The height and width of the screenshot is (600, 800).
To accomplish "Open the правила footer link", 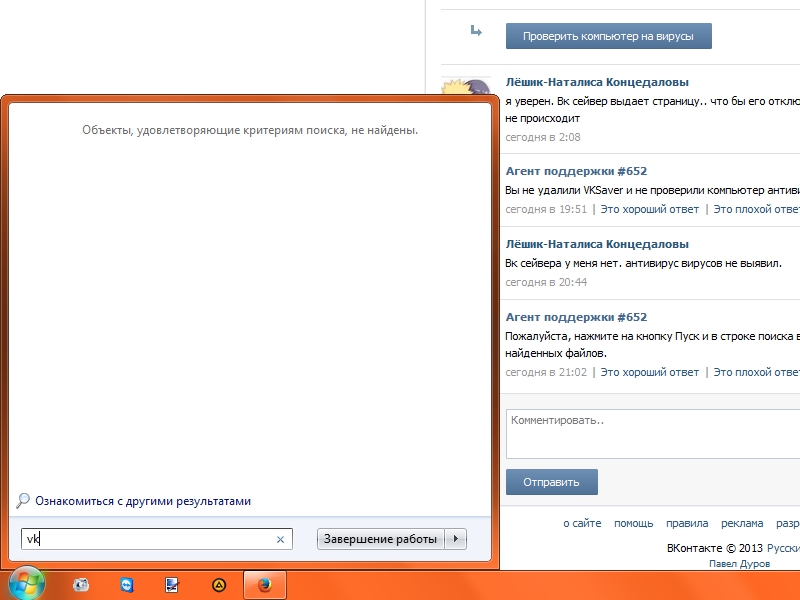I will tap(687, 523).
